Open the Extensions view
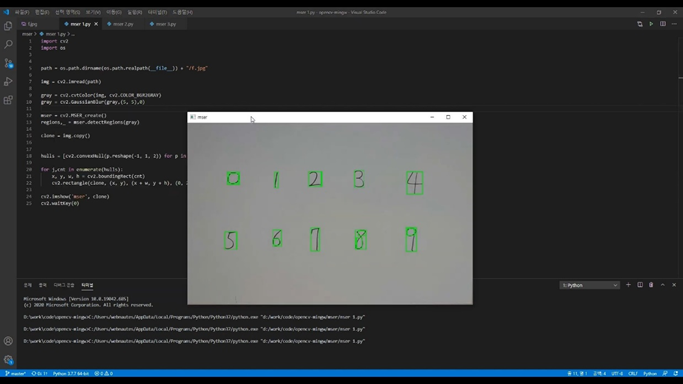683x384 pixels. [x=8, y=100]
